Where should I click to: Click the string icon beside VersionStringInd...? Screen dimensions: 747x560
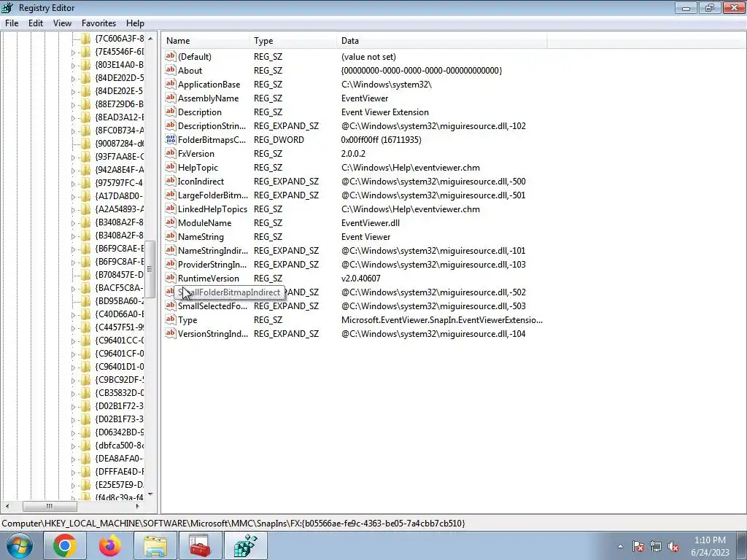coord(171,333)
